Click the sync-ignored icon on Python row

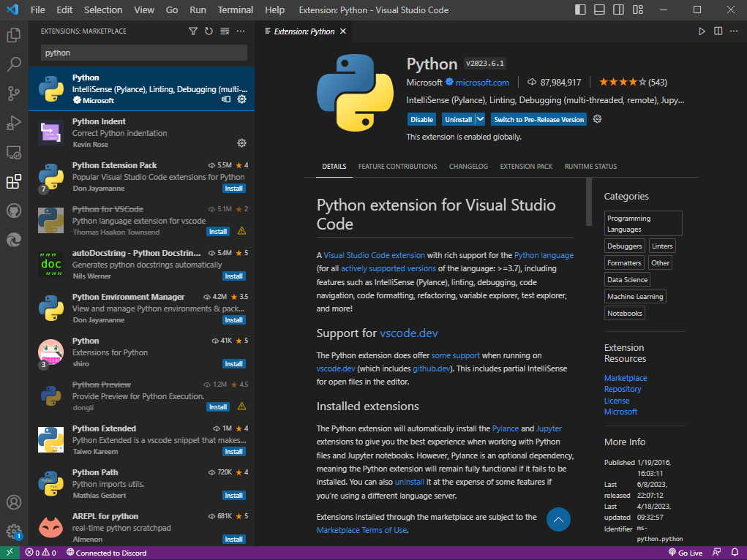[226, 99]
